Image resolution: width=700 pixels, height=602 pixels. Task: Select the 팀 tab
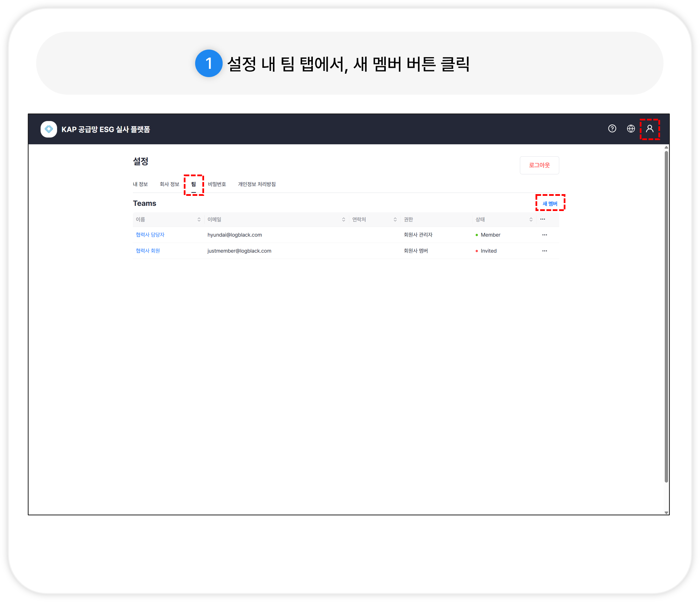pos(193,184)
